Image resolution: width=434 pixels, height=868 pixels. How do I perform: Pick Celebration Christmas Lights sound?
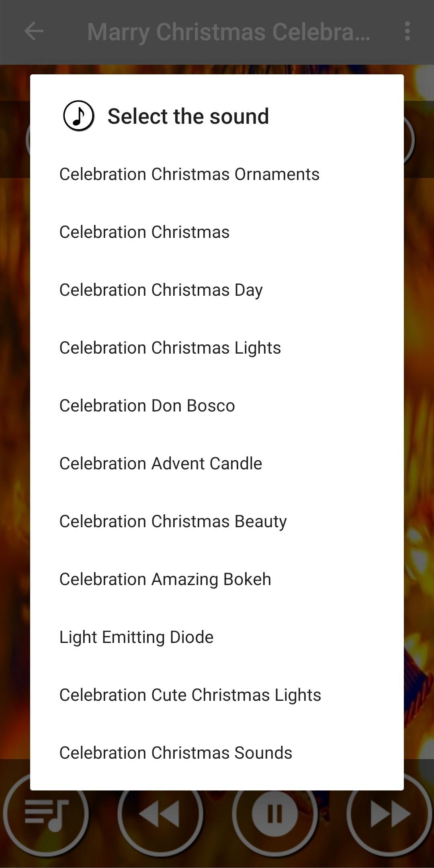tap(217, 348)
